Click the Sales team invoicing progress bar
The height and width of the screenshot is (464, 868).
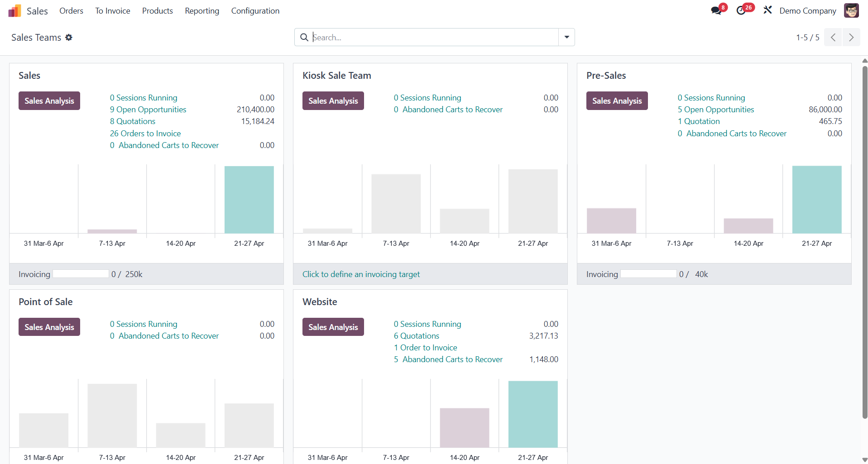point(80,273)
